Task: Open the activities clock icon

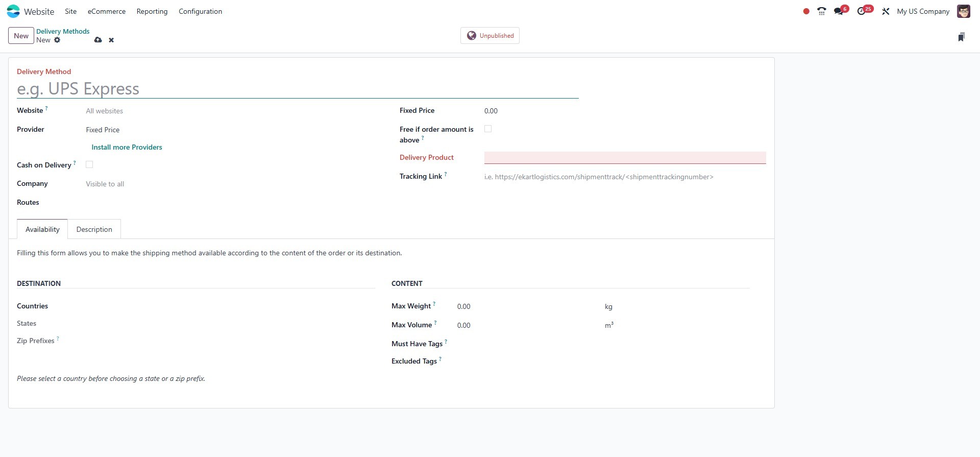Action: click(x=862, y=11)
